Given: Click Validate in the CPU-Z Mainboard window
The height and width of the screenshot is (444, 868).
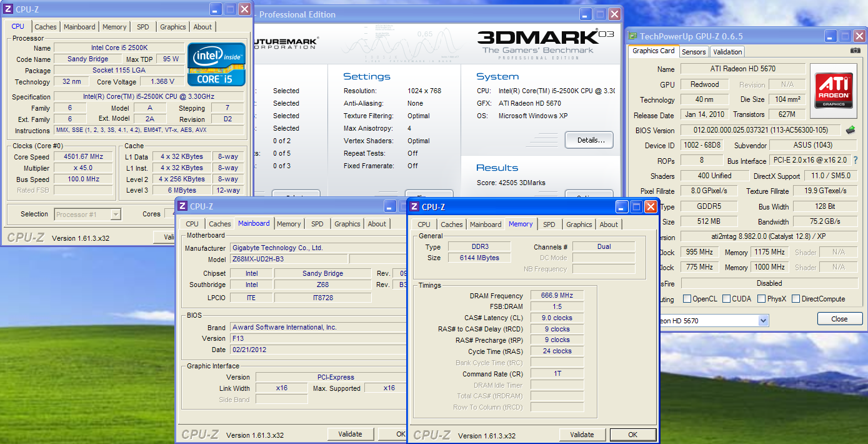Looking at the screenshot, I should tap(350, 434).
